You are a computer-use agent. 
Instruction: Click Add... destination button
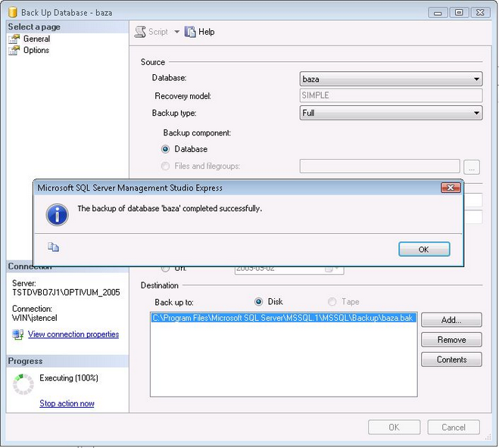click(451, 320)
